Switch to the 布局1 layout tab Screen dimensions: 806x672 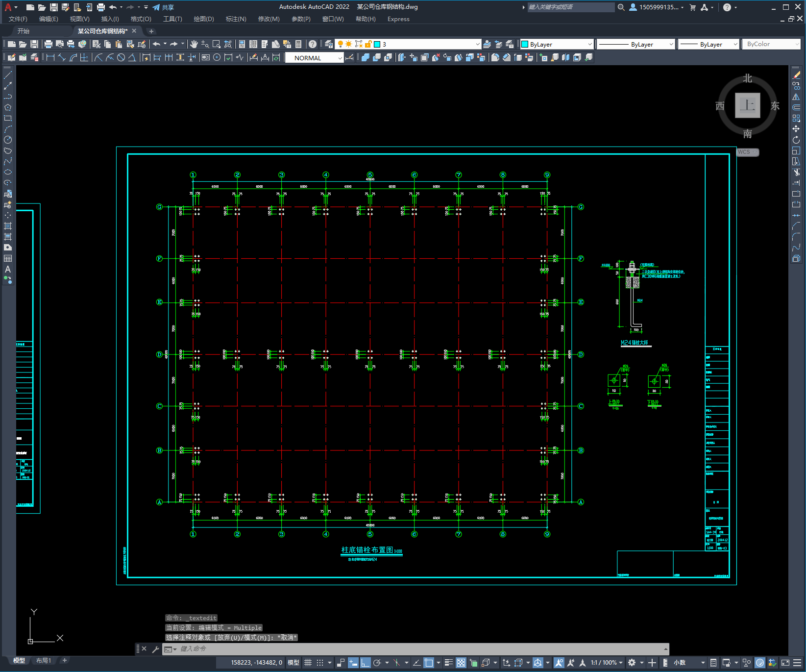pyautogui.click(x=43, y=661)
